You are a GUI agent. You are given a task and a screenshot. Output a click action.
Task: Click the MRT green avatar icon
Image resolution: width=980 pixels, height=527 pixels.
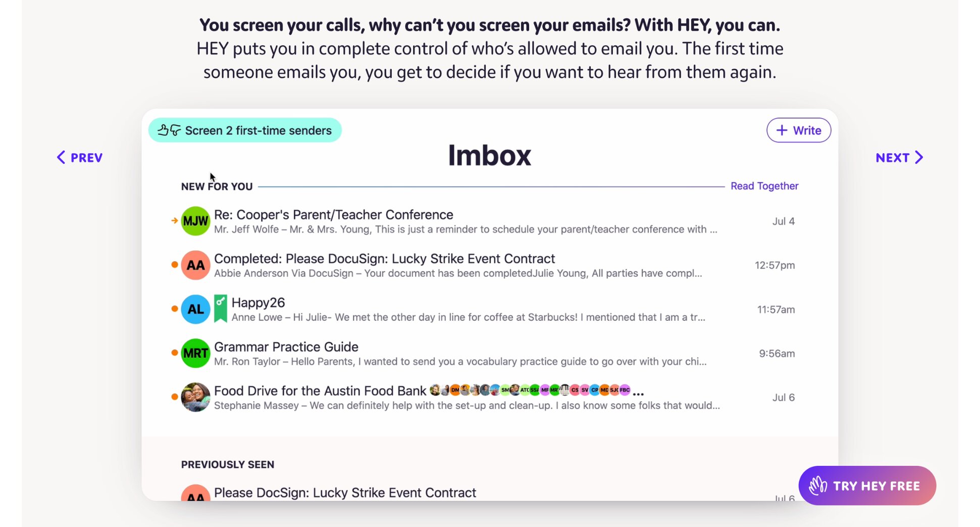(195, 353)
